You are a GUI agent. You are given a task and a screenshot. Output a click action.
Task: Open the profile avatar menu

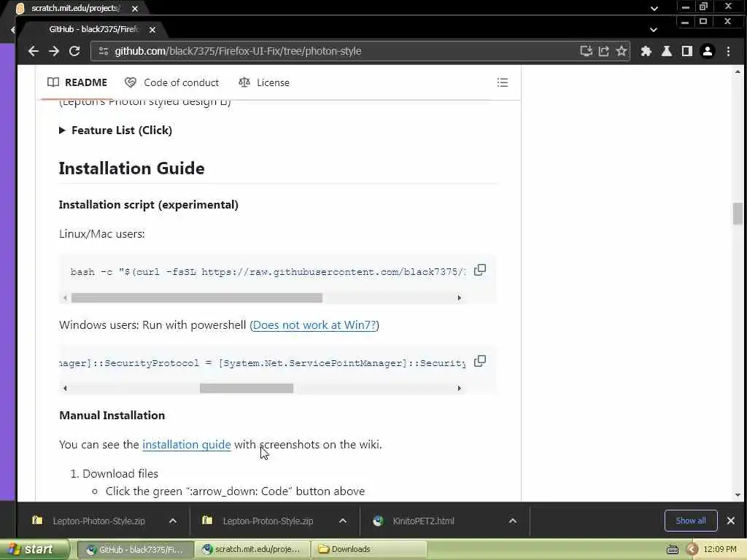(x=708, y=52)
